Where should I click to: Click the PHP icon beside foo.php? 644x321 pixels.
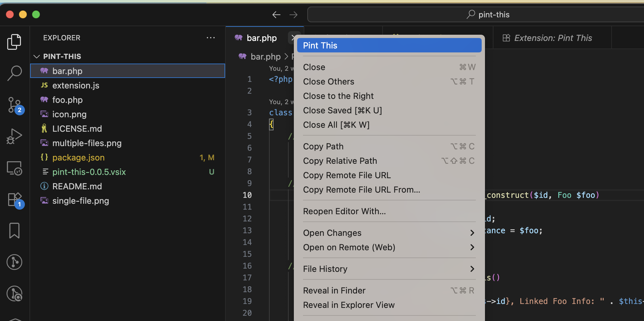pyautogui.click(x=44, y=100)
